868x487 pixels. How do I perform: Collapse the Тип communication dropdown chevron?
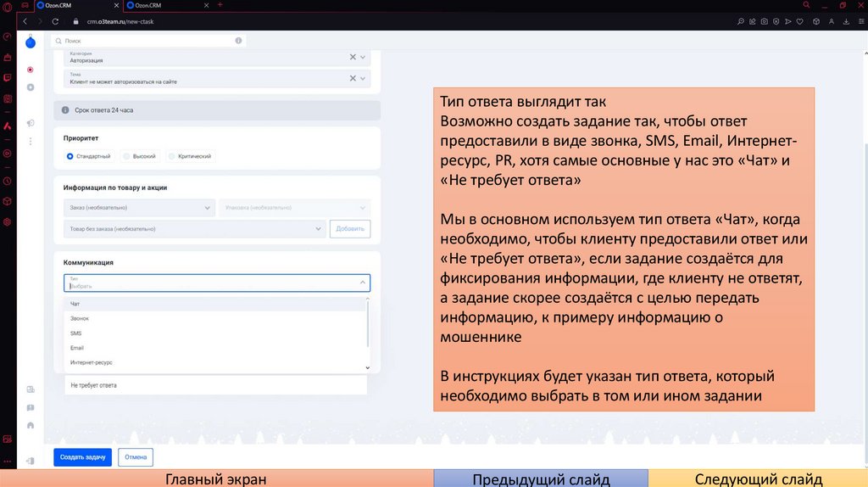tap(363, 283)
